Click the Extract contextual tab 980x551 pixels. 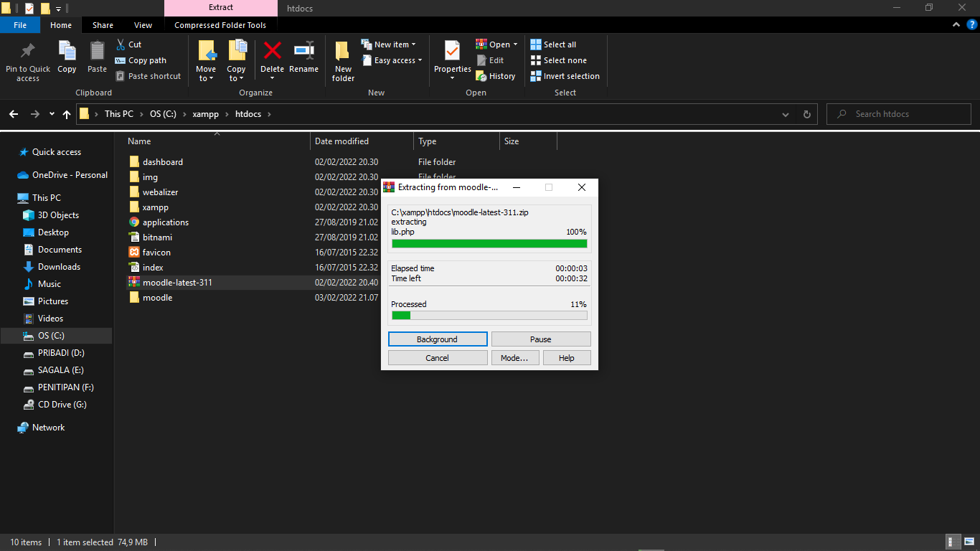coord(221,8)
